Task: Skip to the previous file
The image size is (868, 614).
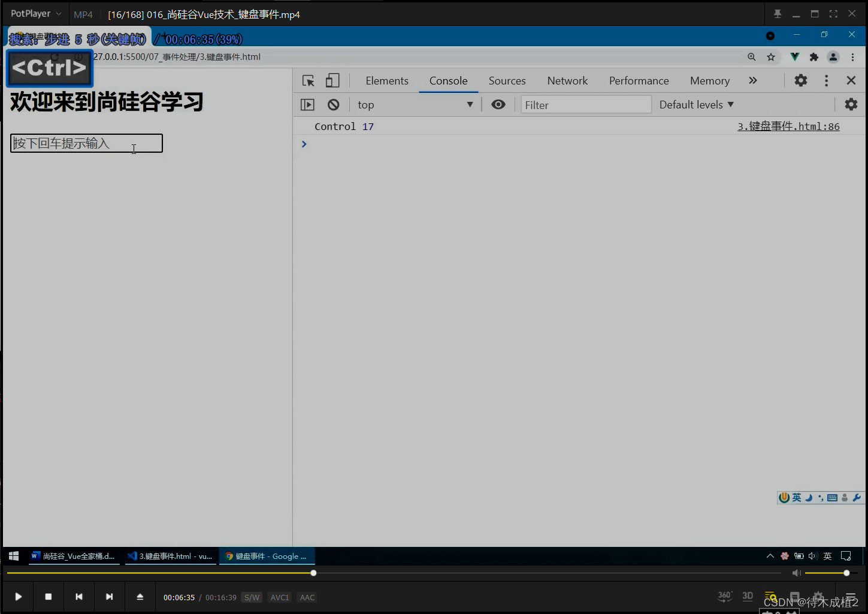Action: pyautogui.click(x=78, y=597)
